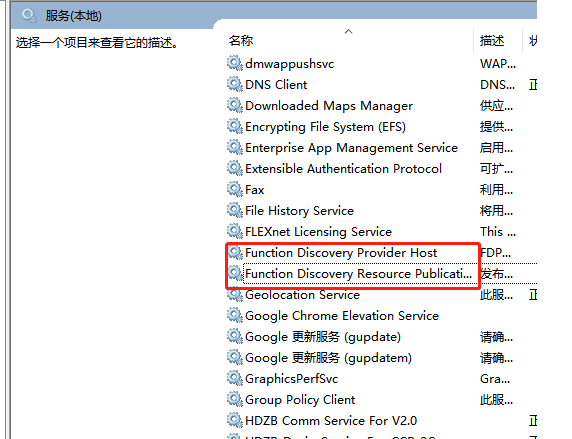Click the 发布... description cell
Image resolution: width=572 pixels, height=439 pixels.
pos(496,274)
